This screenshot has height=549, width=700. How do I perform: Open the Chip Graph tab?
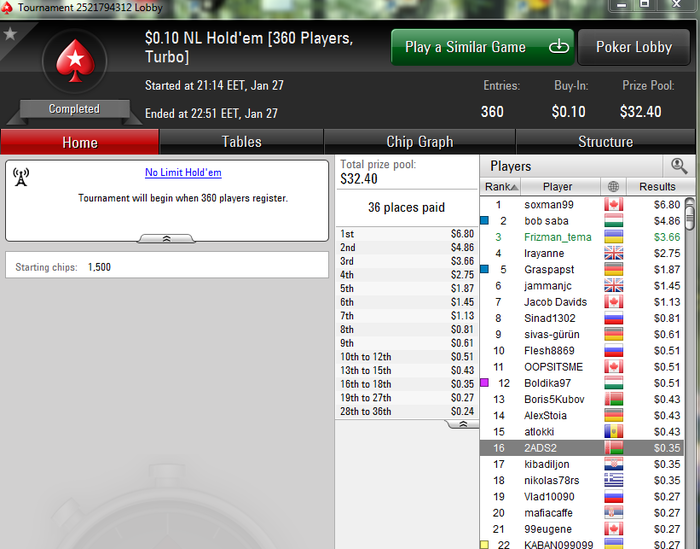point(420,142)
